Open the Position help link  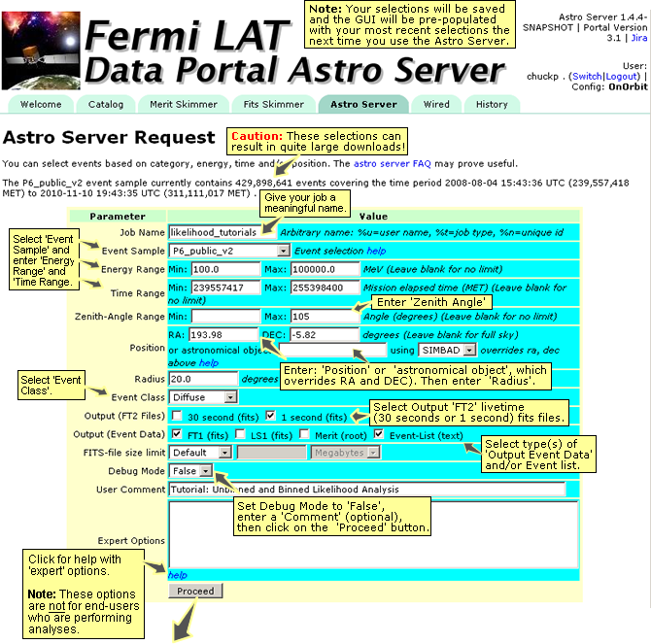(x=208, y=362)
